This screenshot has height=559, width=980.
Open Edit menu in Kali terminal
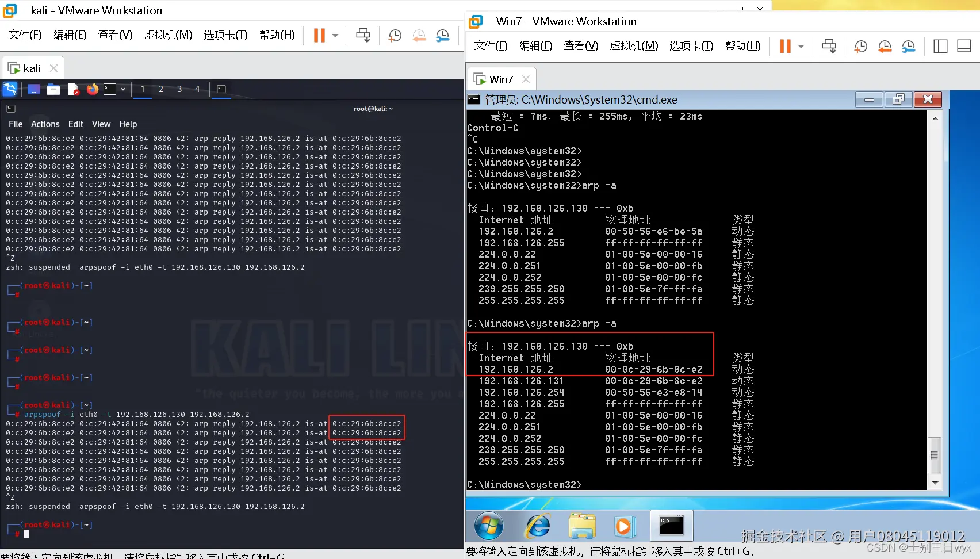point(75,124)
